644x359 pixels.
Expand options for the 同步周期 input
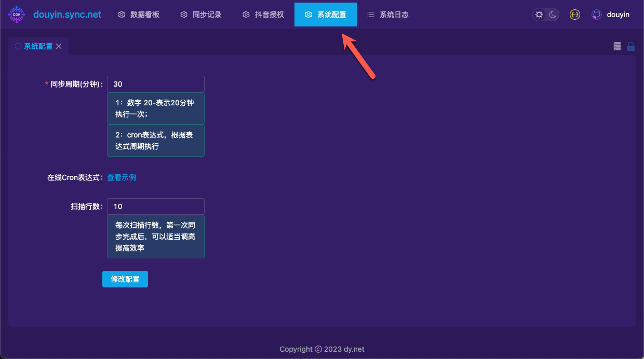(x=155, y=84)
